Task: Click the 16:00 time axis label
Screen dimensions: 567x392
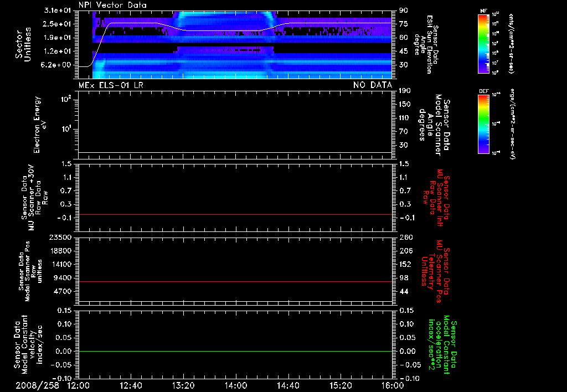Action: (x=393, y=385)
